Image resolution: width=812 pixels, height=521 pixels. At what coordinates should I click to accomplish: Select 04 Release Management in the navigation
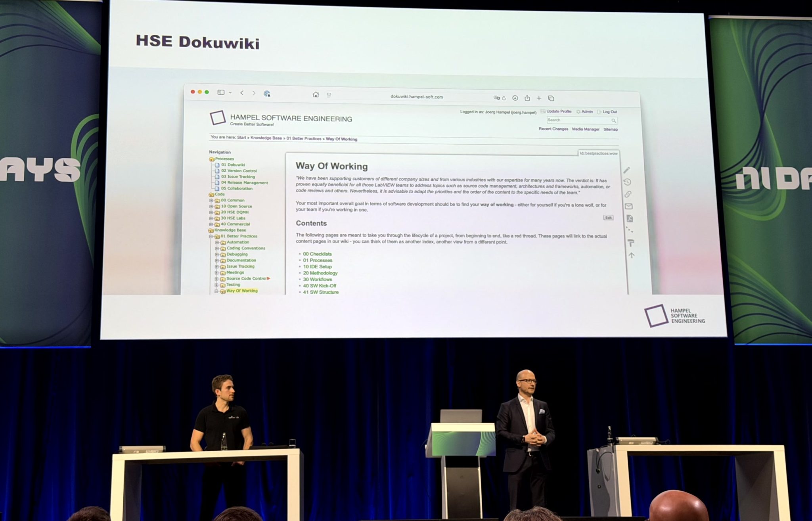coord(245,183)
